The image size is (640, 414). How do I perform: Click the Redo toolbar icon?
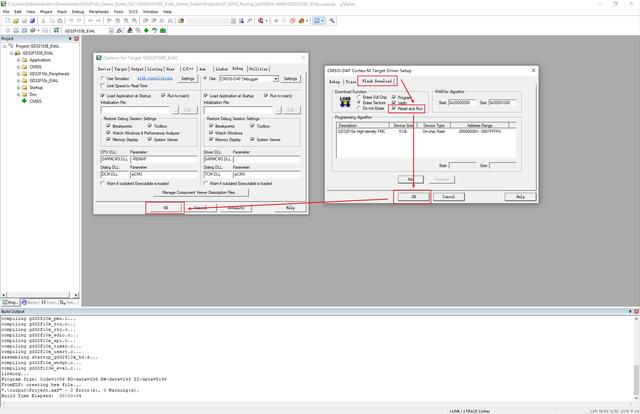point(80,20)
